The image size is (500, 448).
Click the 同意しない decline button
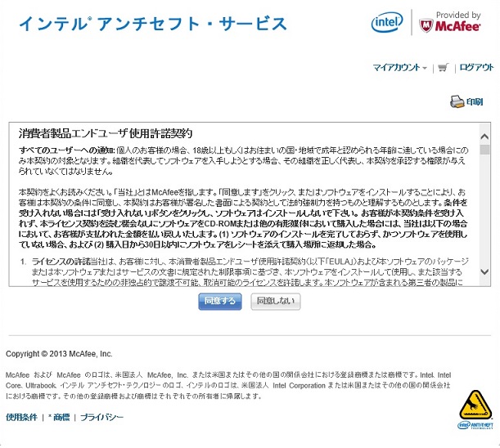276,301
